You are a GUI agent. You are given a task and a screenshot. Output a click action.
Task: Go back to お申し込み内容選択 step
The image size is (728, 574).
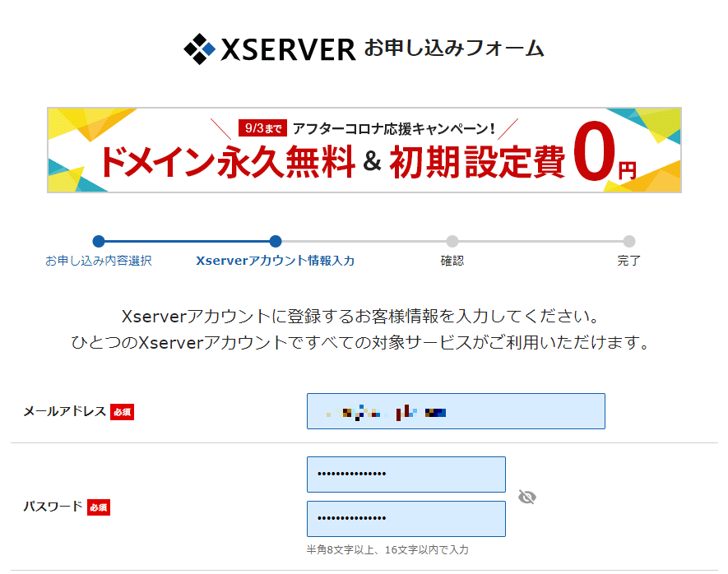pos(99,261)
